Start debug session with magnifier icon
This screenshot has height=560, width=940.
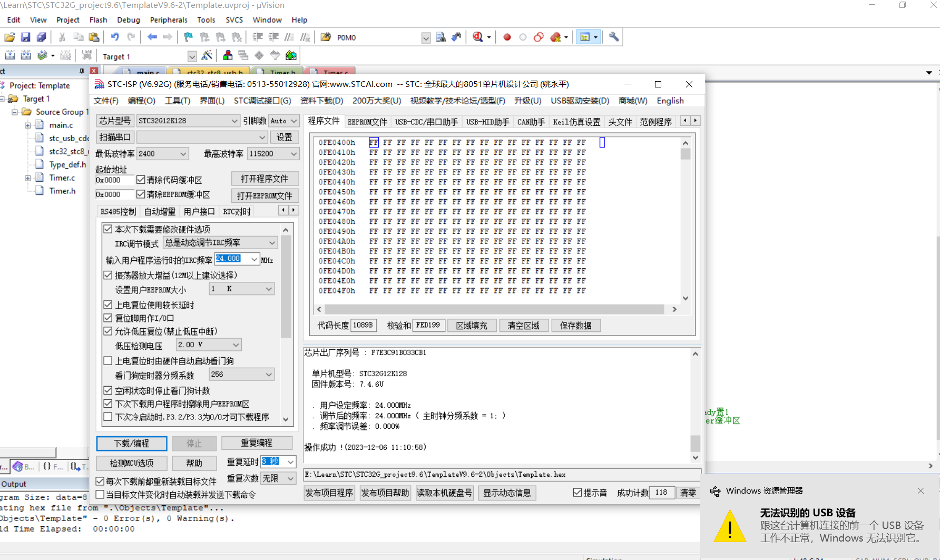(x=478, y=37)
